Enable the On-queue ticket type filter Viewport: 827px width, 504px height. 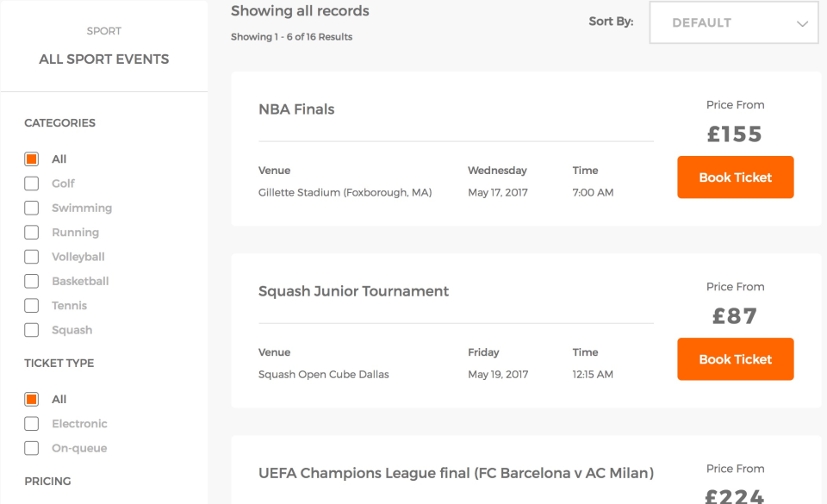31,448
